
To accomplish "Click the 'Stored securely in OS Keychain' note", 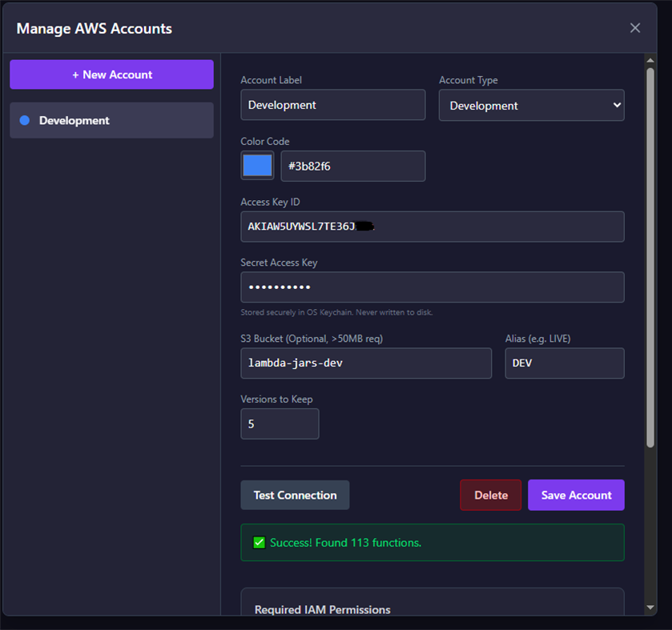I will (x=336, y=312).
